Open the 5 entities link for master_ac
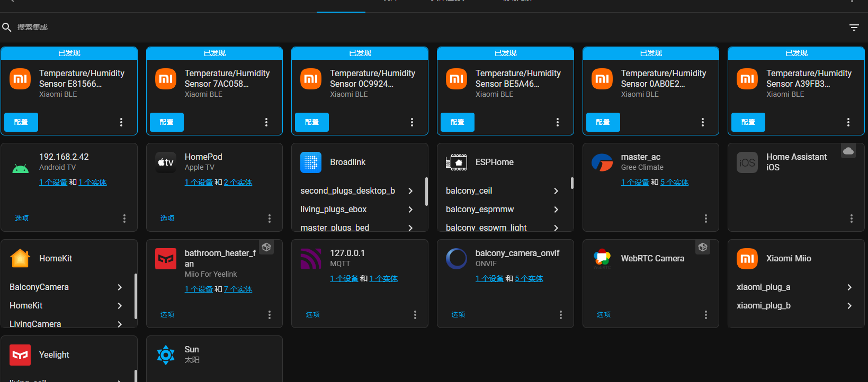The image size is (868, 382). click(x=674, y=183)
